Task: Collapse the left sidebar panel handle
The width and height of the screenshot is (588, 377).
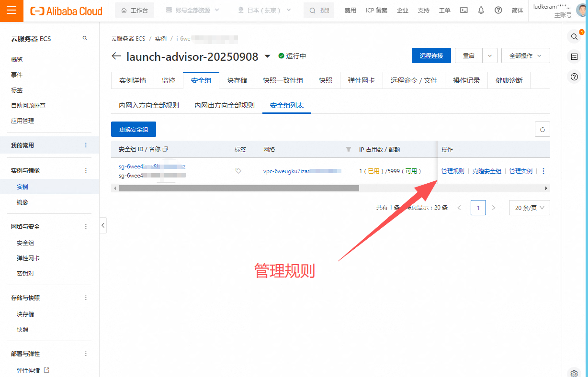Action: (103, 225)
